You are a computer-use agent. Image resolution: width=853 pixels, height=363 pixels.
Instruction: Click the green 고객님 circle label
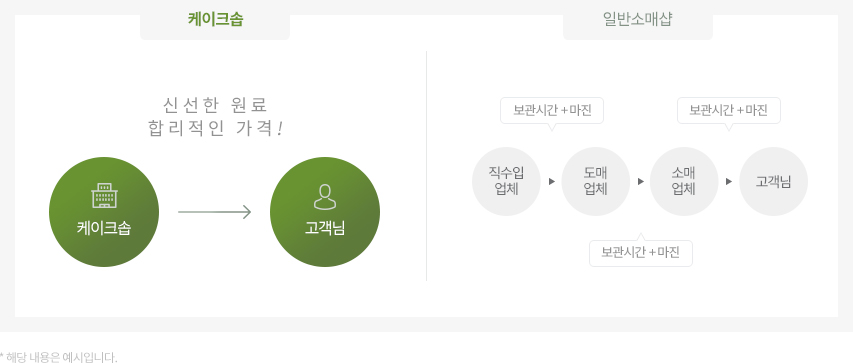pos(325,228)
